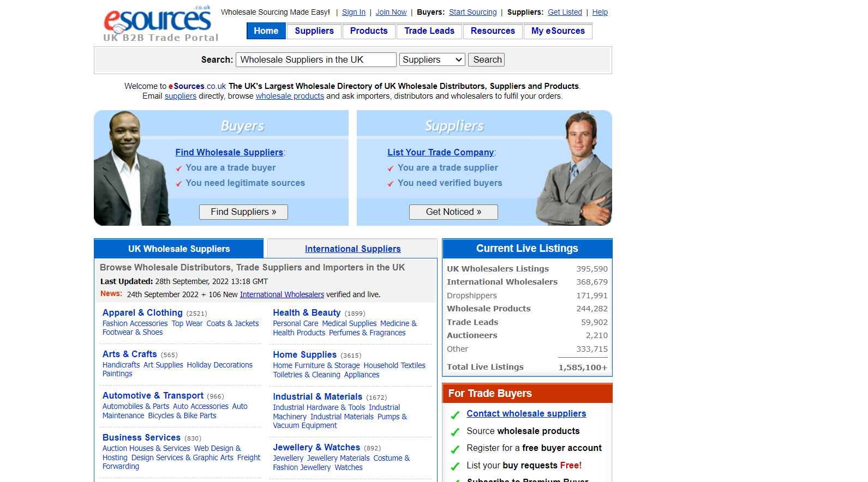Open the Help link
The image size is (868, 482).
pyautogui.click(x=600, y=12)
